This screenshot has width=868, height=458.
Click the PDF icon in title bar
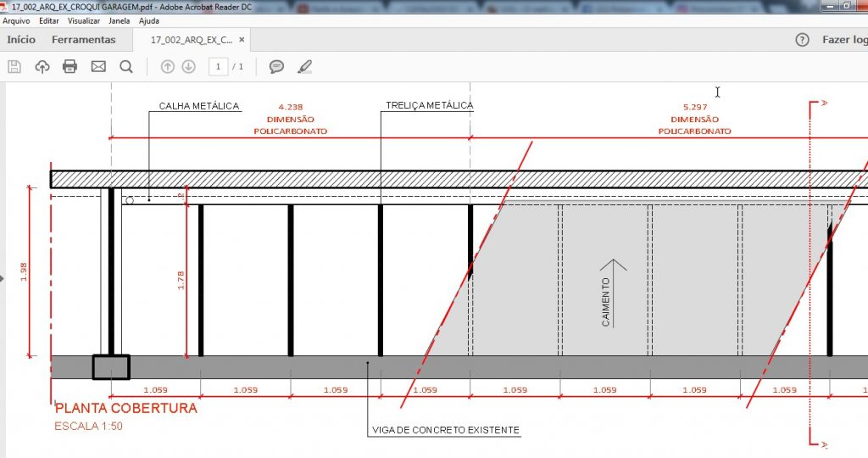4,7
